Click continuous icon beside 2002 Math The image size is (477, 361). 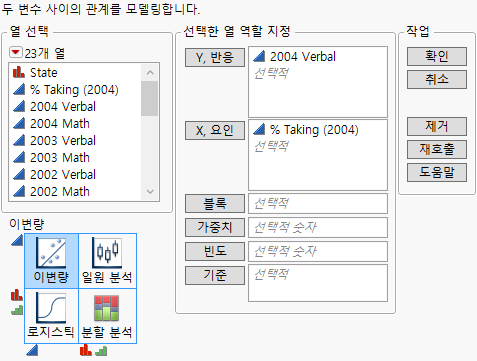19,191
